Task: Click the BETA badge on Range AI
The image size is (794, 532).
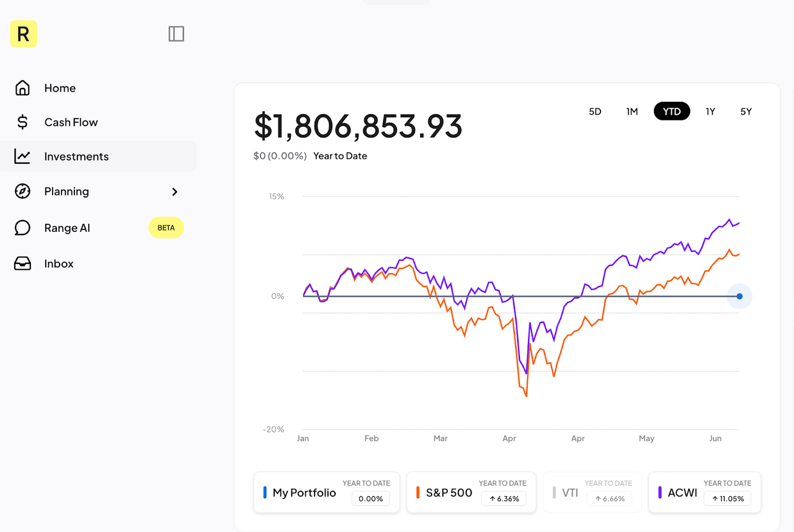Action: tap(166, 228)
